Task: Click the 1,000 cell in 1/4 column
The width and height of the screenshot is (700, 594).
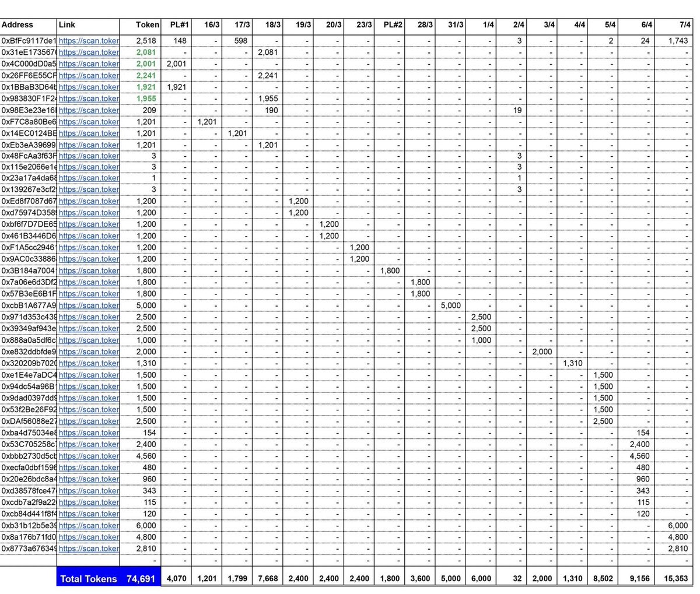Action: pos(481,340)
